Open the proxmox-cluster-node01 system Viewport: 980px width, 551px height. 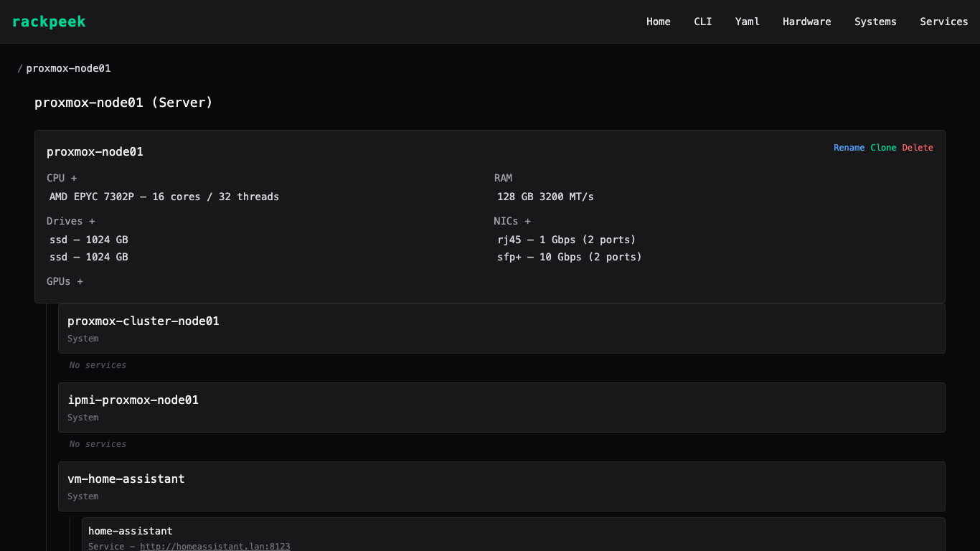pos(143,321)
